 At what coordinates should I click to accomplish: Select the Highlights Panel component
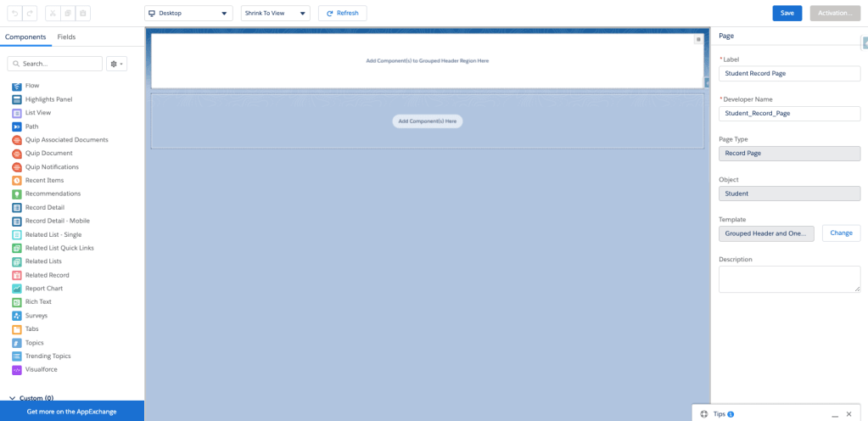coord(48,99)
